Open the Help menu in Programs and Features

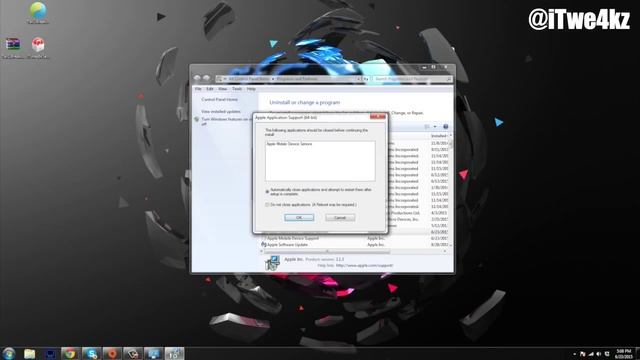click(x=251, y=89)
